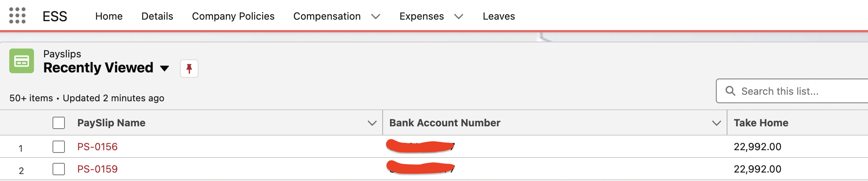
Task: Pin the Recently Viewed list view
Action: coord(189,69)
